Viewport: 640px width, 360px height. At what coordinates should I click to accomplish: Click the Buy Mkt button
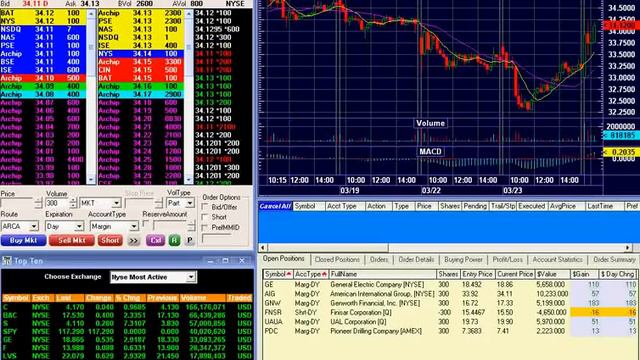(23, 240)
